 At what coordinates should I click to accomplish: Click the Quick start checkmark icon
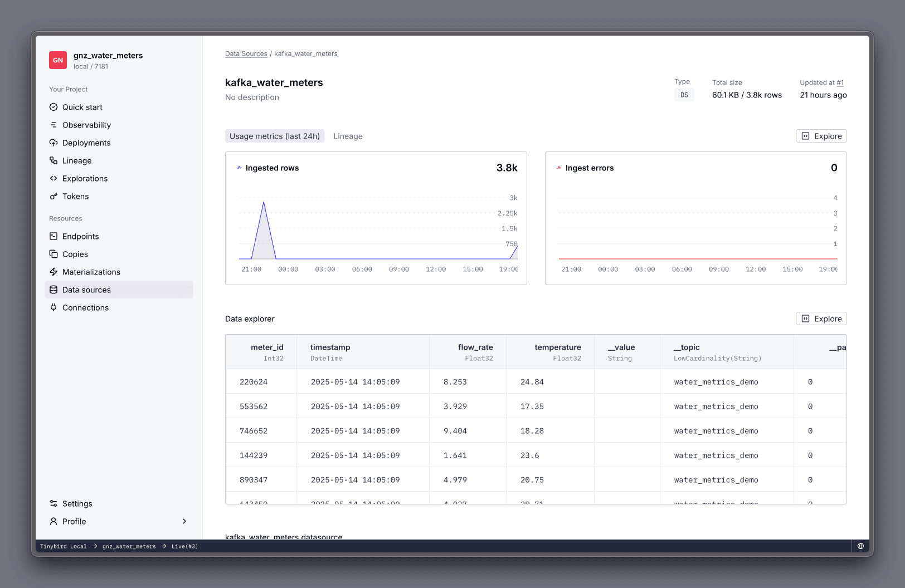[x=53, y=107]
